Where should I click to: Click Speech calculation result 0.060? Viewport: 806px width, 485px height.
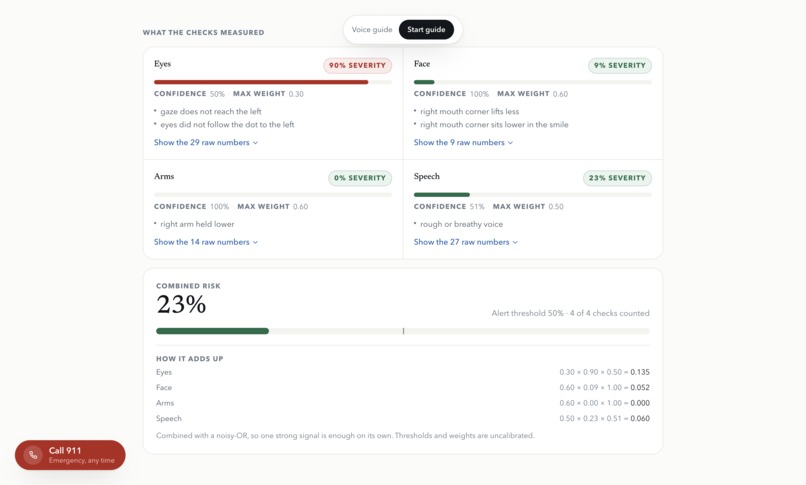pos(640,418)
